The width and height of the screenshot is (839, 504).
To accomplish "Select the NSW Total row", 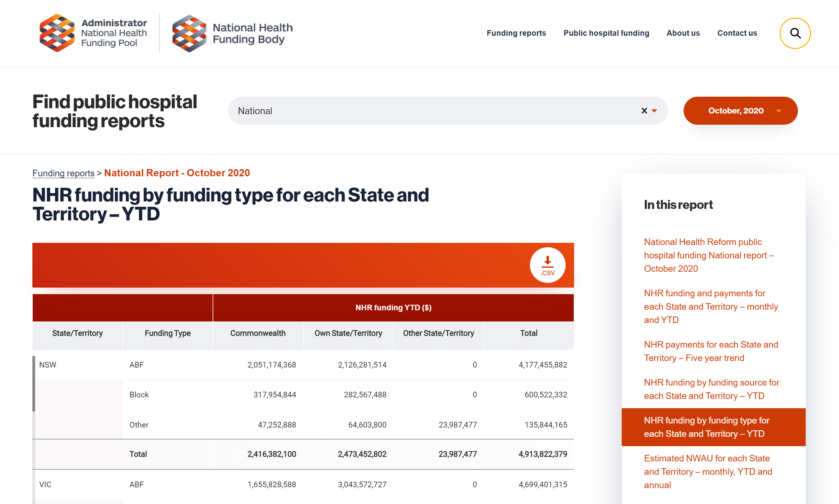I will (303, 454).
